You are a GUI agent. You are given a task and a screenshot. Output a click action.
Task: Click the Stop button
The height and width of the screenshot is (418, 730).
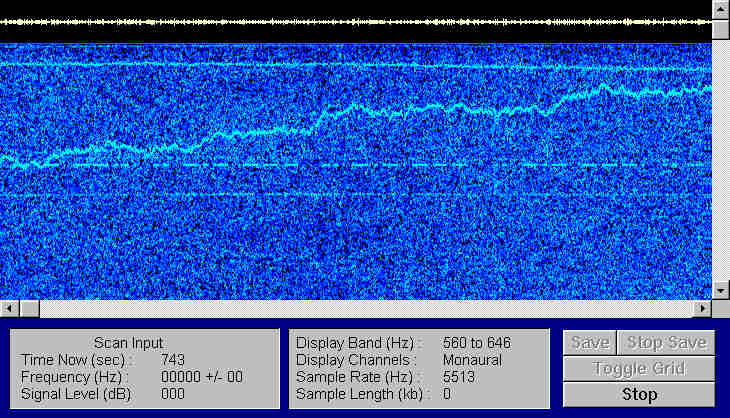639,395
